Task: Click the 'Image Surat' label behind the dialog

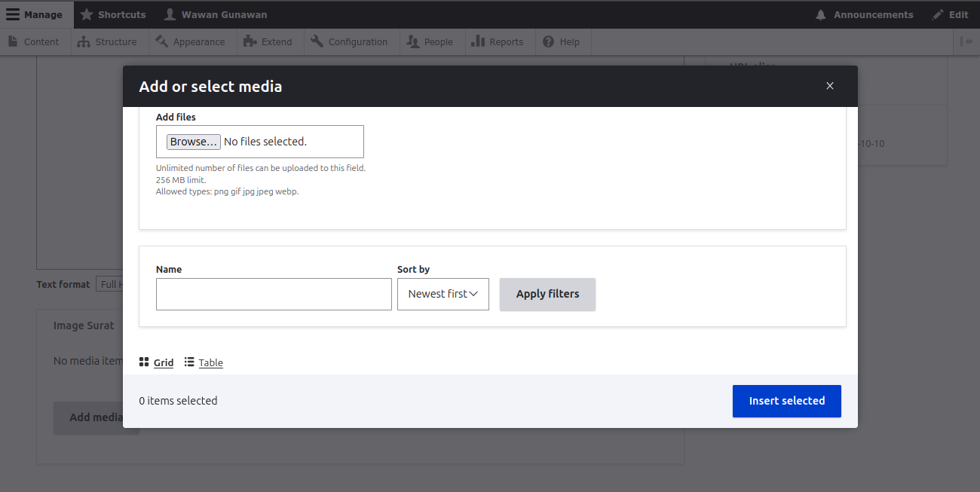Action: (84, 325)
